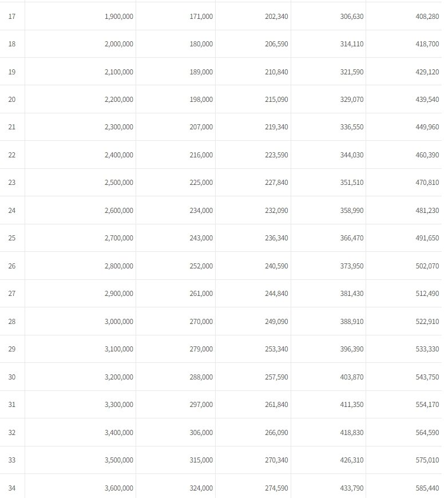Click the 408,280 value in row 17
Image resolution: width=448 pixels, height=498 pixels.
coord(427,17)
